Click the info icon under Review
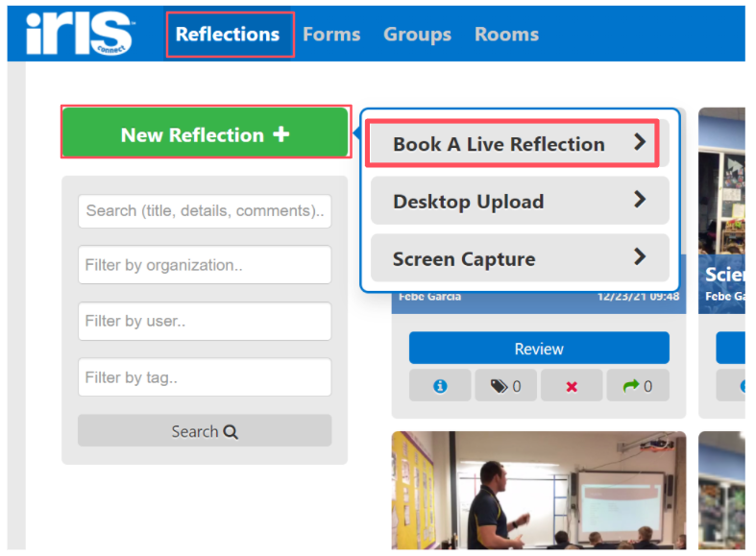 pos(440,386)
